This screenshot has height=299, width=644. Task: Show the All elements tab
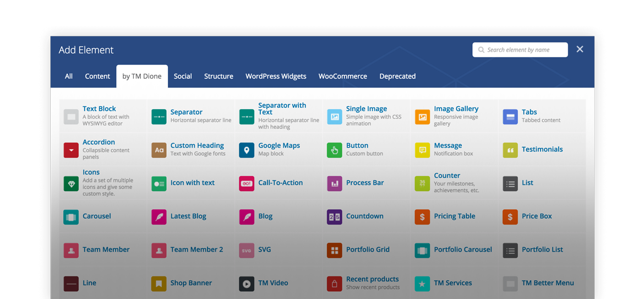69,77
